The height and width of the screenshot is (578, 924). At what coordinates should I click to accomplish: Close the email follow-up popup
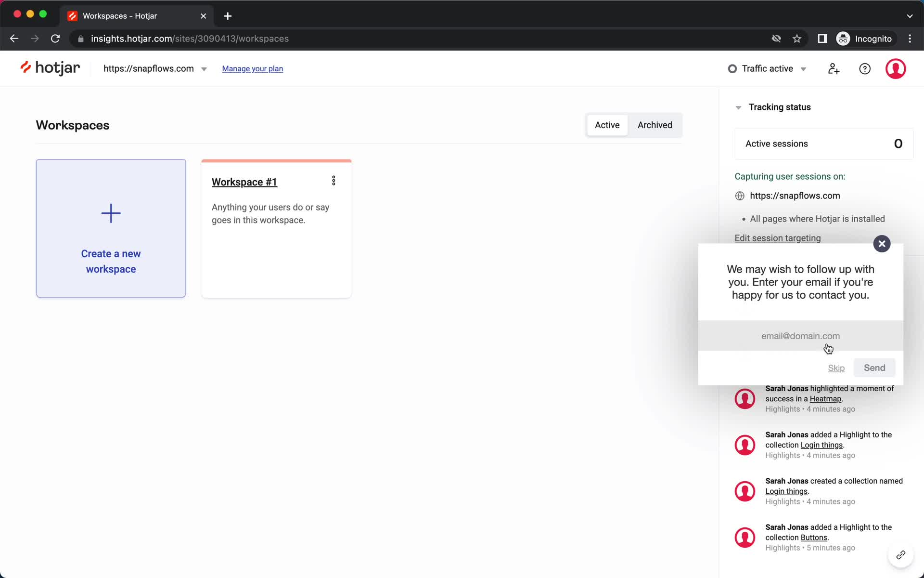tap(882, 244)
